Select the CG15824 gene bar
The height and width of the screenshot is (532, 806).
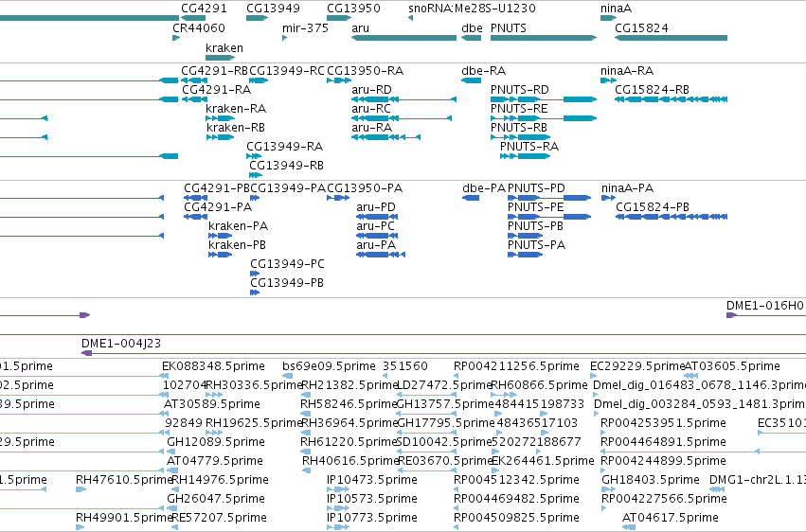click(671, 38)
